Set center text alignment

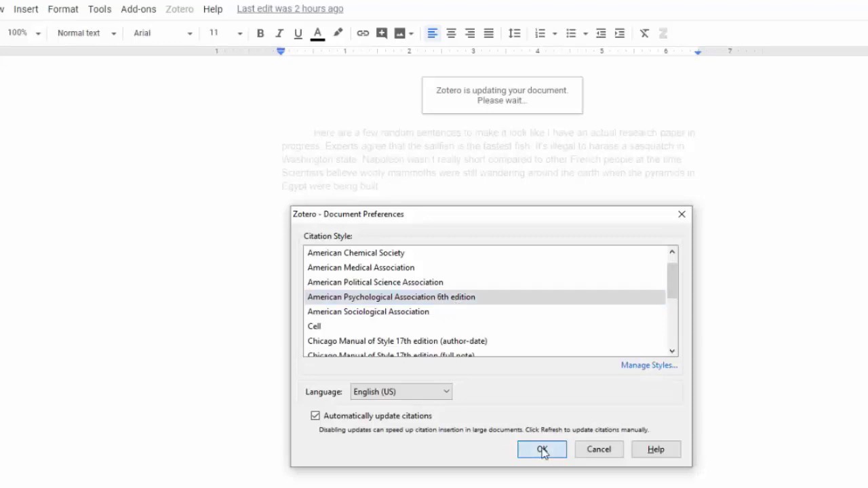click(451, 33)
